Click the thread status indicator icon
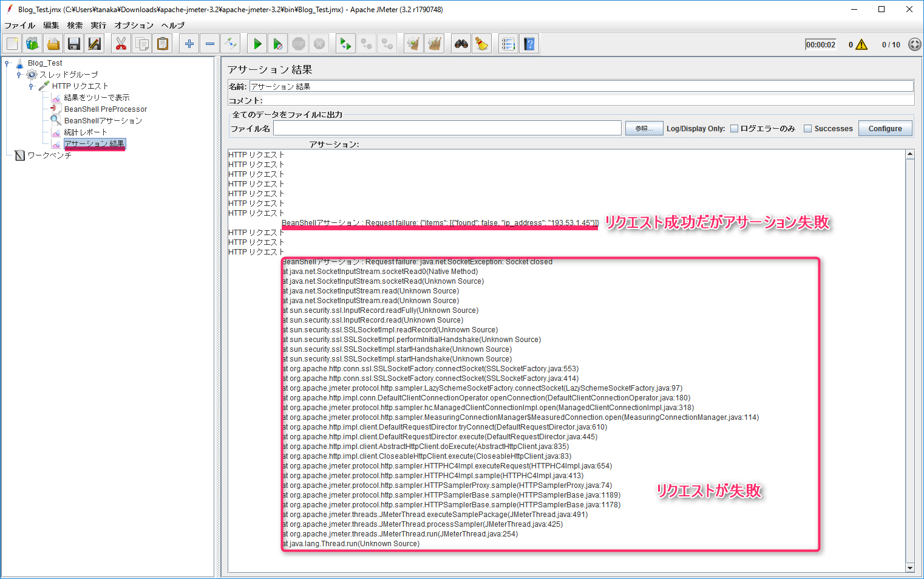Image resolution: width=924 pixels, height=579 pixels. (915, 44)
